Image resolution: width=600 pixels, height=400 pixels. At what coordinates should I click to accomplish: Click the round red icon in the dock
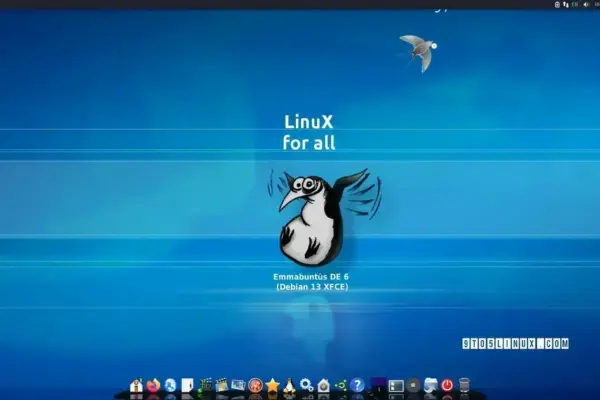[x=255, y=385]
